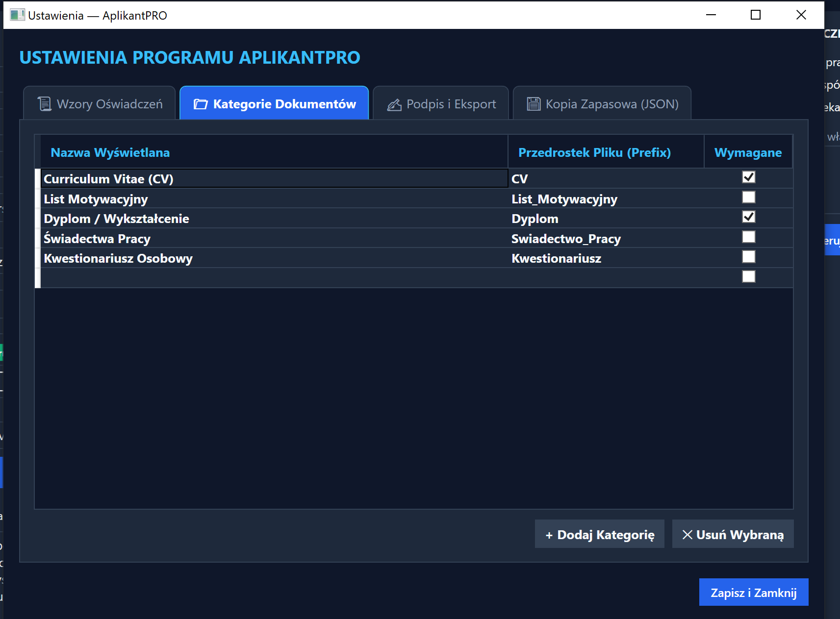
Task: Close the Ustawienia window
Action: 801,15
